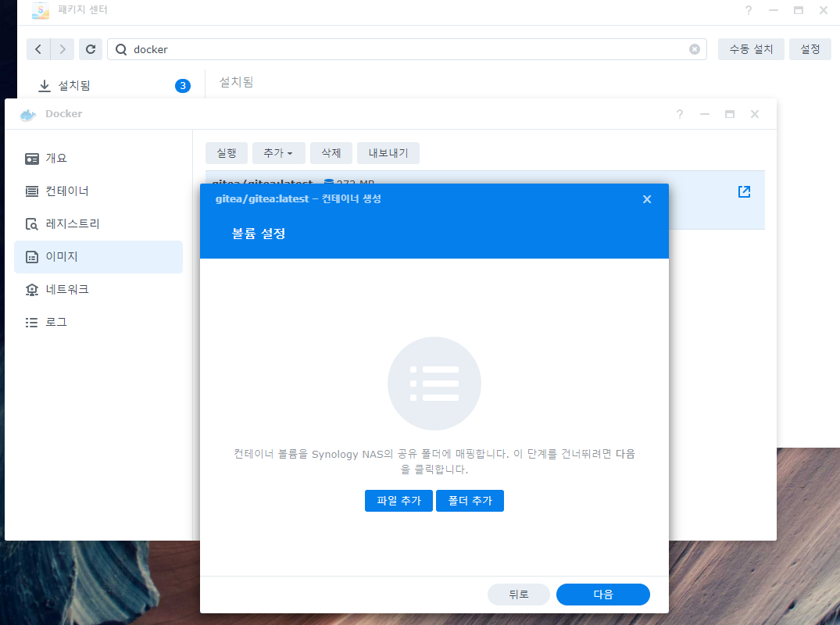Viewport: 840px width, 625px height.
Task: Go back in Package Center navigation
Action: click(38, 49)
